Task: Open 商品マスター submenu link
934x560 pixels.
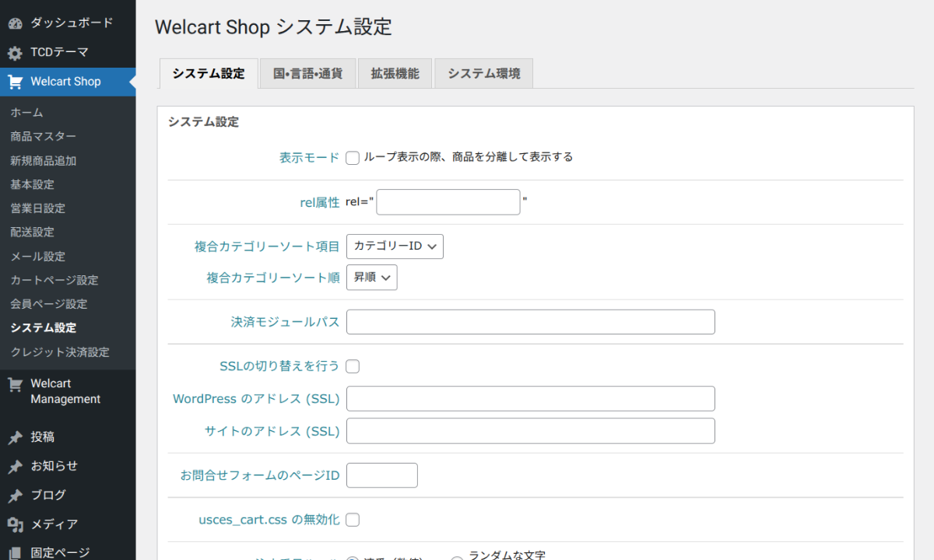Action: (43, 137)
